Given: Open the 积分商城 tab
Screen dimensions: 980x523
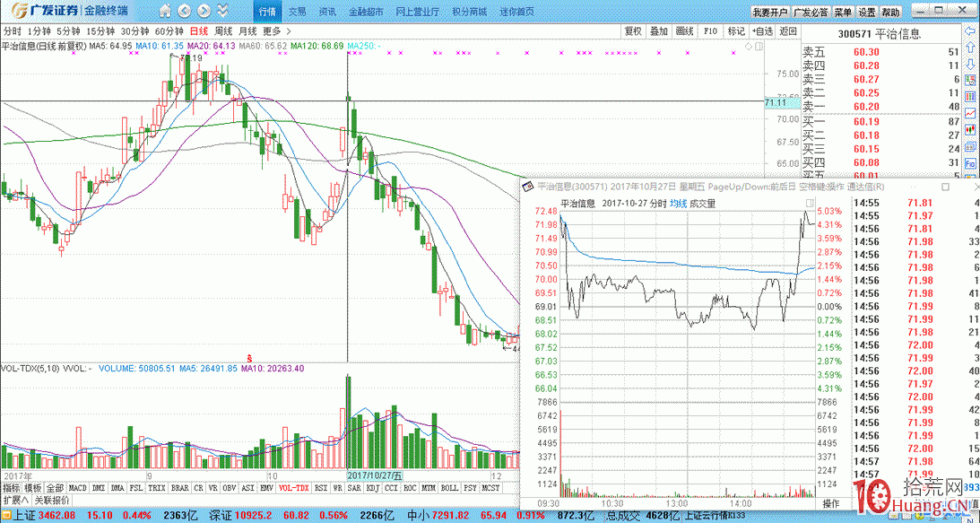Looking at the screenshot, I should 469,12.
